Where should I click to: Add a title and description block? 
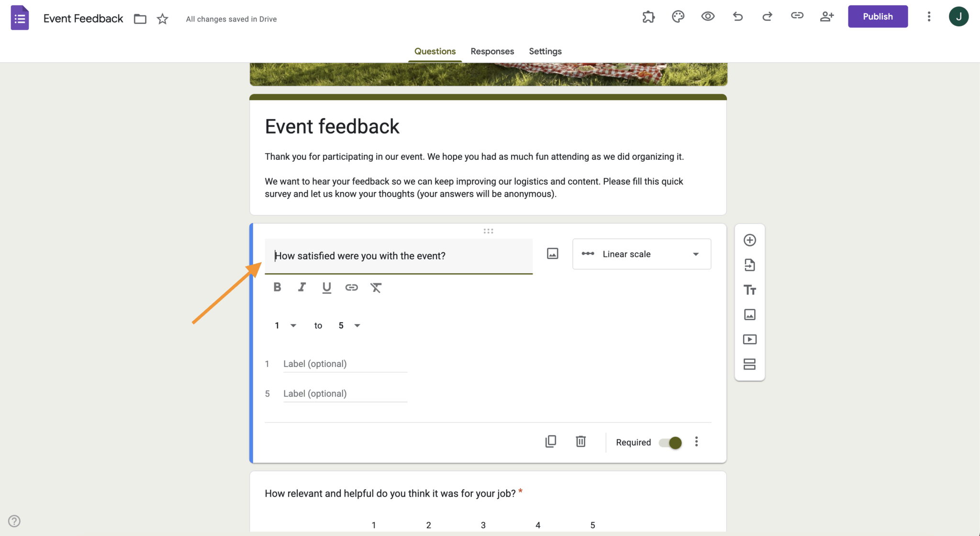pos(749,290)
